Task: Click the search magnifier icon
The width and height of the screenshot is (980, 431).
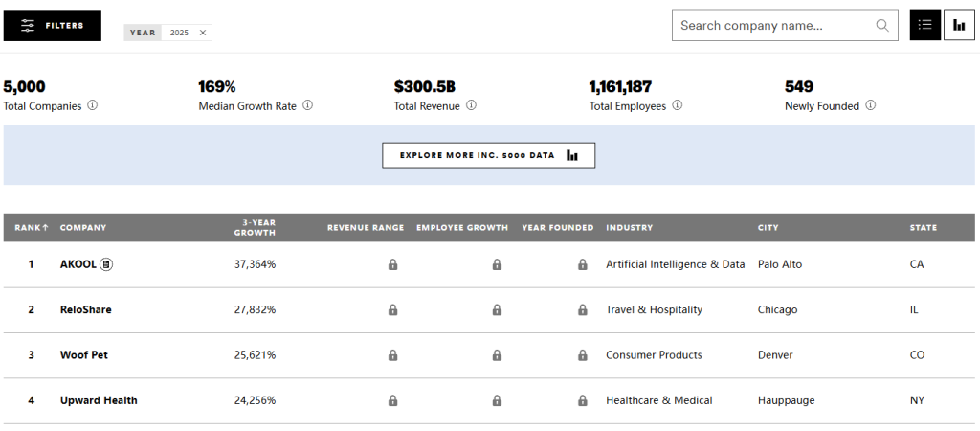Action: pos(882,26)
